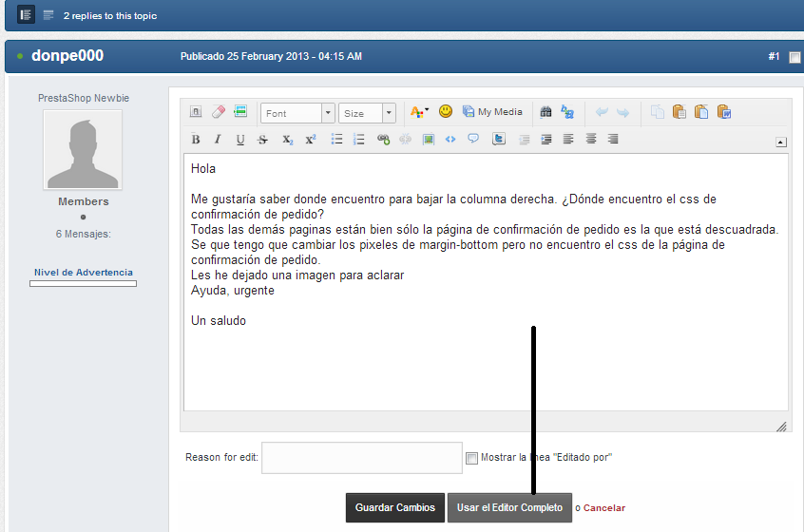Image resolution: width=804 pixels, height=532 pixels.
Task: Open the smiley emoticons picker
Action: coord(446,111)
